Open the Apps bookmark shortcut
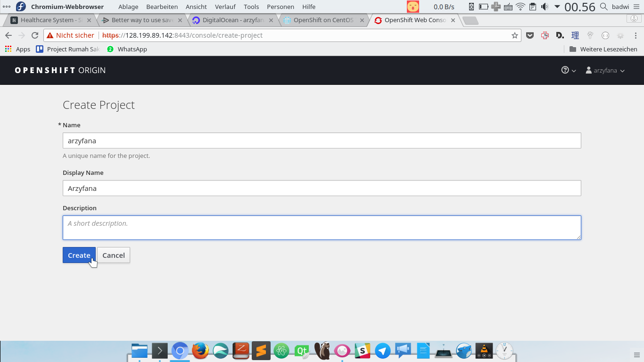 (17, 49)
